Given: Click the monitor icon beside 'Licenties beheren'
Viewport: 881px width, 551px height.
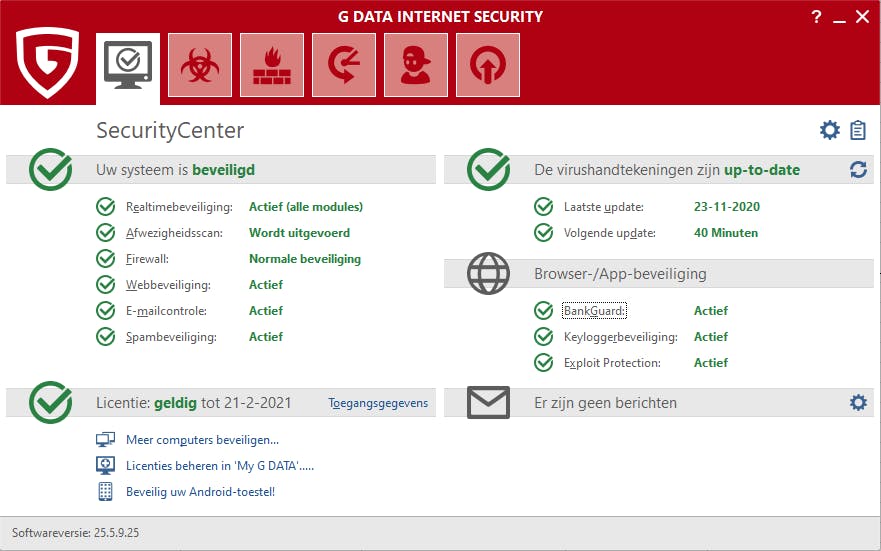Looking at the screenshot, I should click(x=105, y=465).
